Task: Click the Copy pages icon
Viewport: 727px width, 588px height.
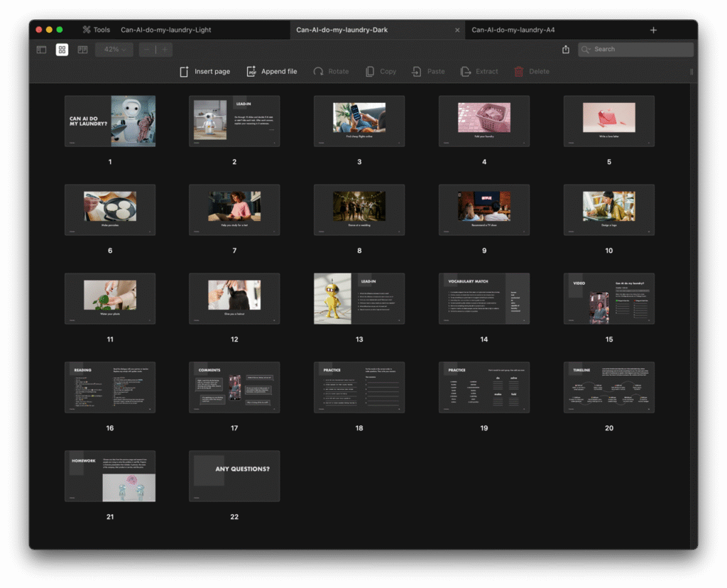Action: (370, 72)
